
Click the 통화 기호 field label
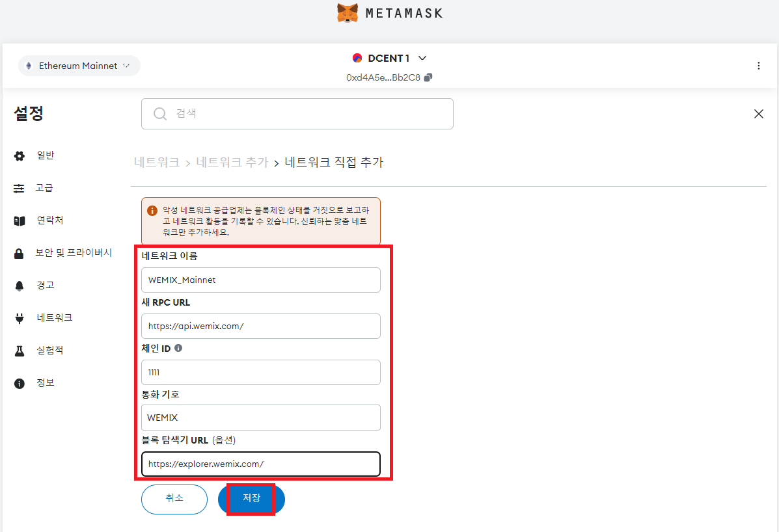point(161,394)
